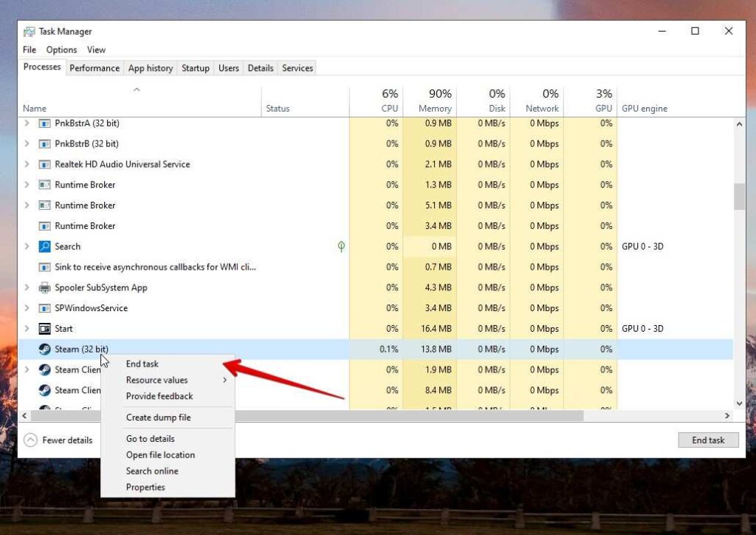Click the Task Manager title bar icon

[x=30, y=32]
